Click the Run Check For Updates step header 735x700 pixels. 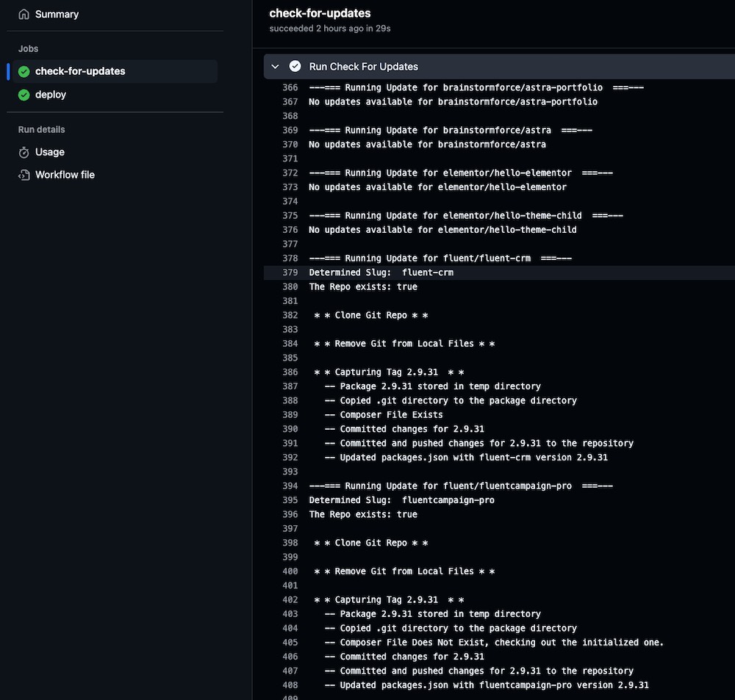(499, 67)
